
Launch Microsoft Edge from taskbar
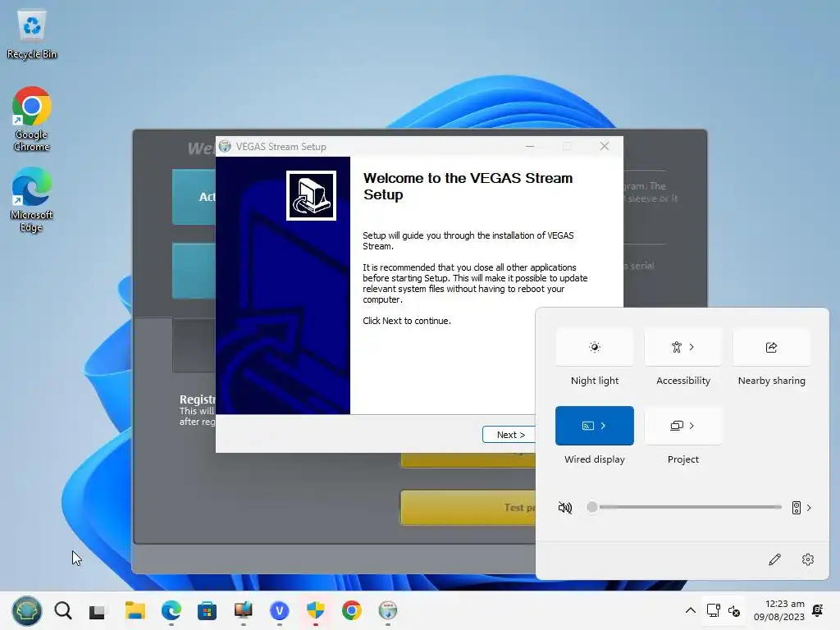[171, 610]
